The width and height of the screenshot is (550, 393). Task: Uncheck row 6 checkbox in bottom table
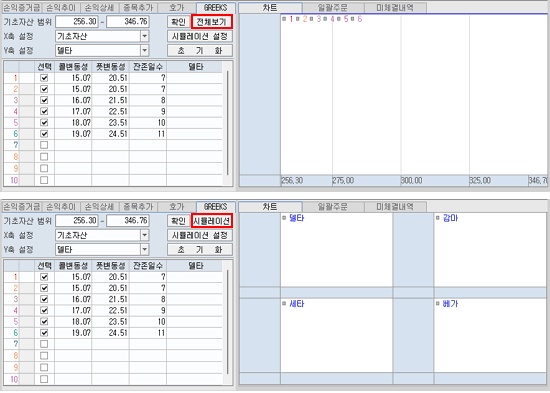coord(44,333)
